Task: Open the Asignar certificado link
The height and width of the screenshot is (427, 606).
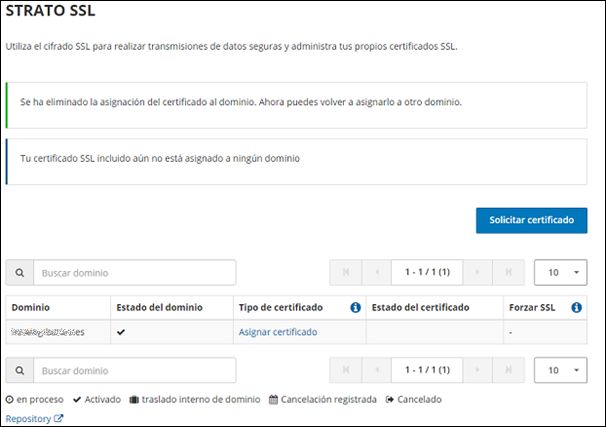Action: [x=278, y=332]
